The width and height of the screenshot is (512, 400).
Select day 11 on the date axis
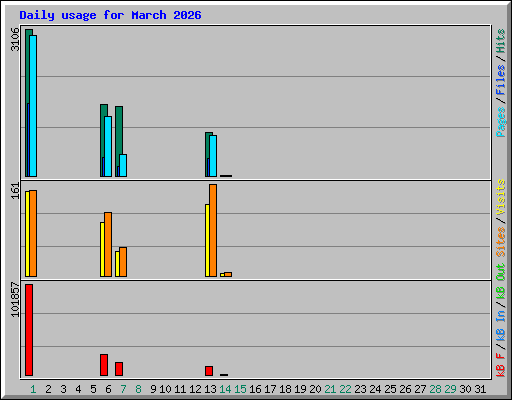(x=180, y=389)
